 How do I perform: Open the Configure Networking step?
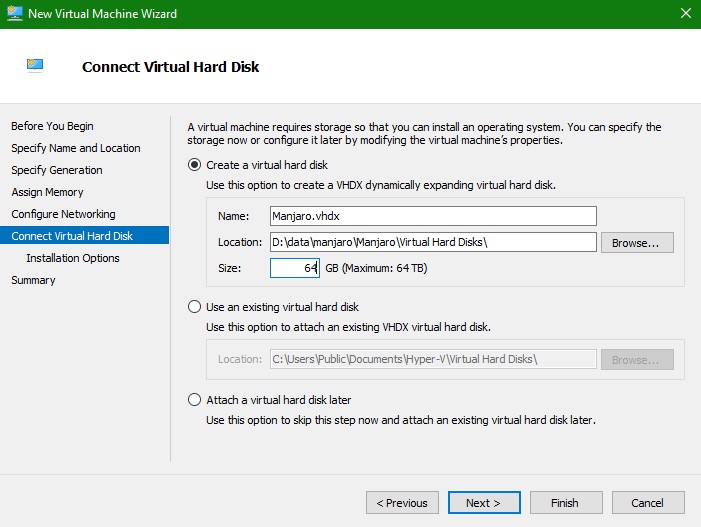coord(63,214)
